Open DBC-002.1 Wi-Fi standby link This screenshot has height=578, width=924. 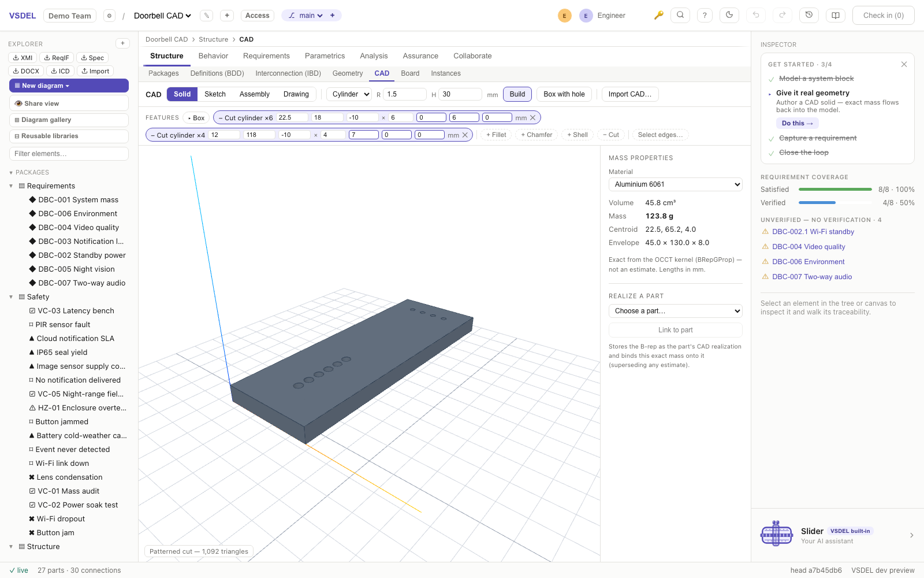tap(813, 232)
